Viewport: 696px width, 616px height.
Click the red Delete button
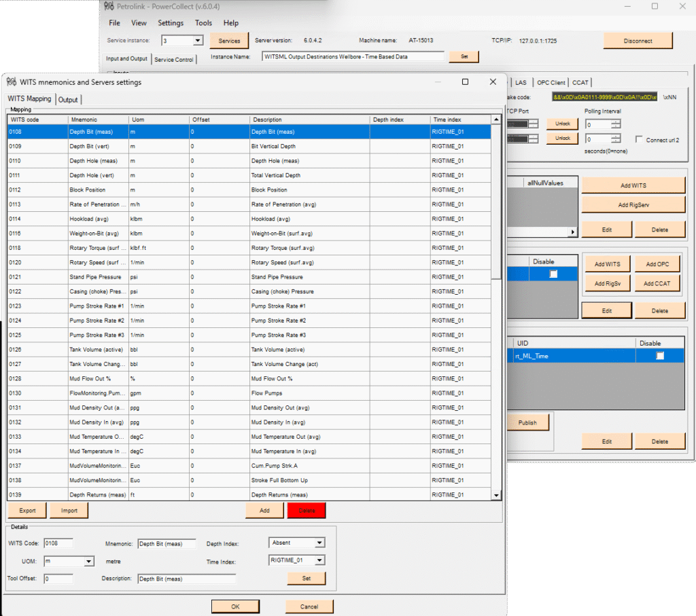pyautogui.click(x=307, y=511)
